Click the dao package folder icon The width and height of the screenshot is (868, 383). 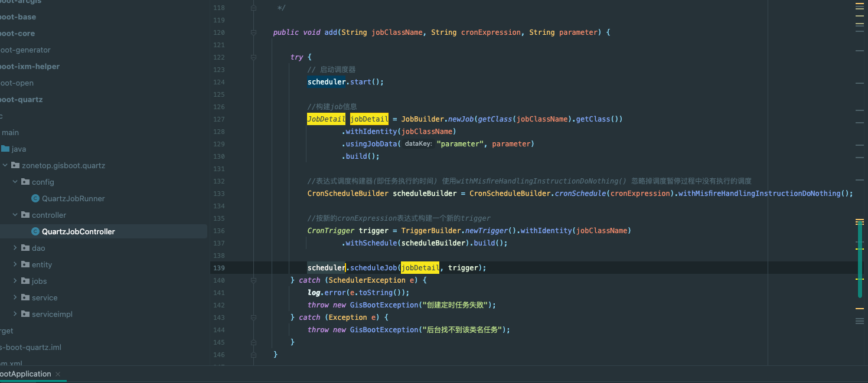pyautogui.click(x=25, y=248)
